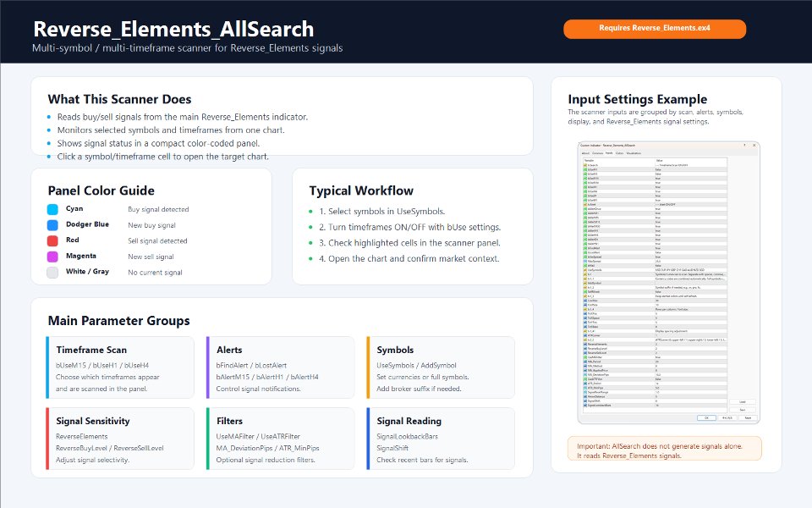
Task: Click step '4. Open the chart and confirm market context.'
Action: coord(409,259)
